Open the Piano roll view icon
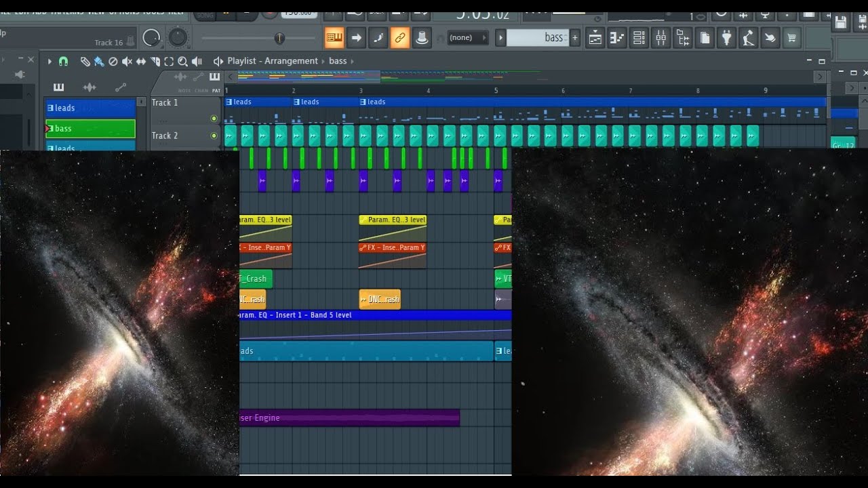868x488 pixels. (x=616, y=38)
